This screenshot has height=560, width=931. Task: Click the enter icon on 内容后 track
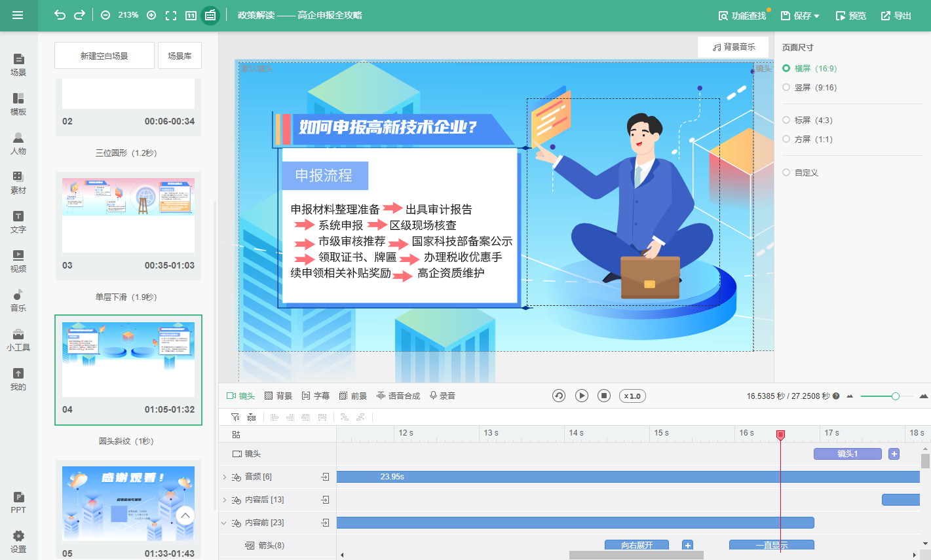325,500
